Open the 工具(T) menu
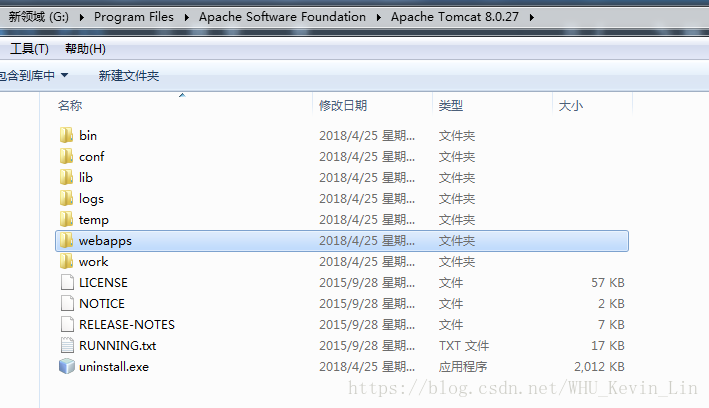 pyautogui.click(x=29, y=49)
